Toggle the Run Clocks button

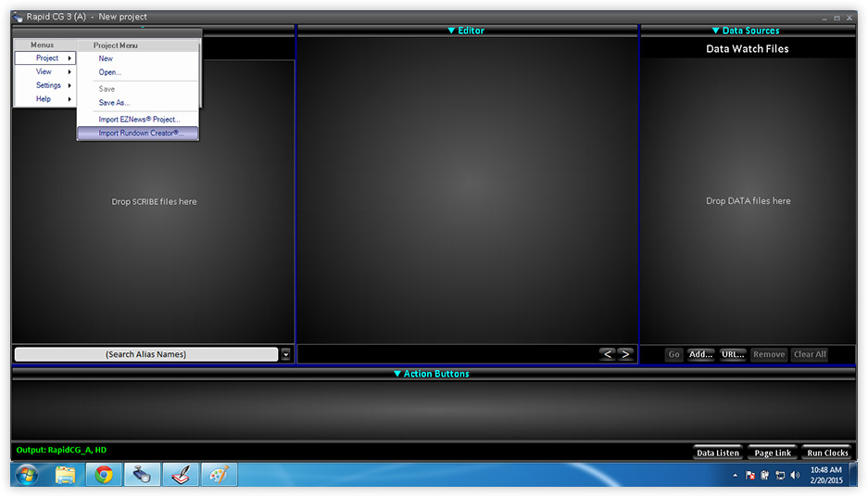(827, 452)
